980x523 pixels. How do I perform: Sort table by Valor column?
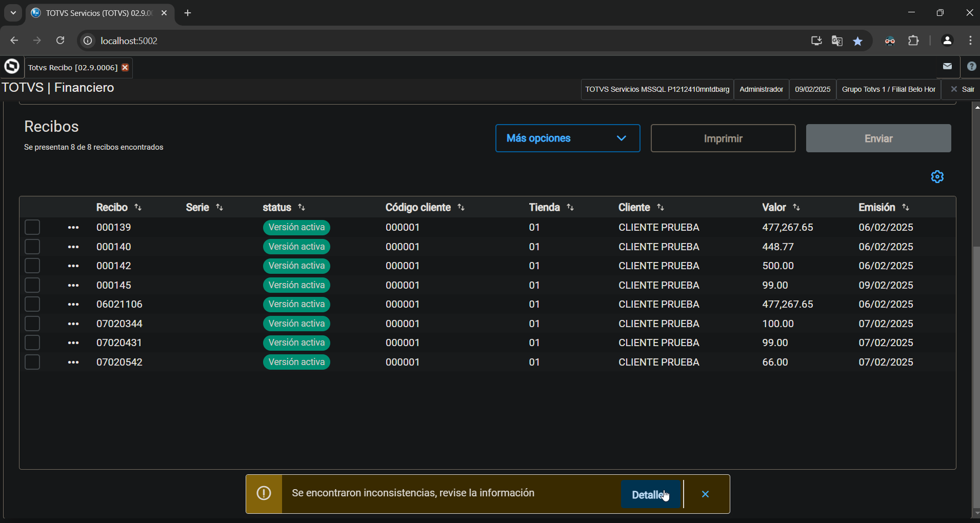click(x=796, y=207)
